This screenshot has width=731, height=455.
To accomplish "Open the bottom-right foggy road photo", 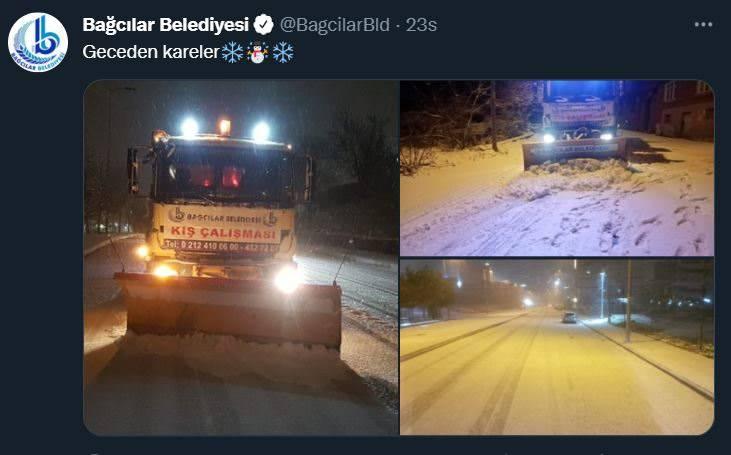I will [x=557, y=347].
